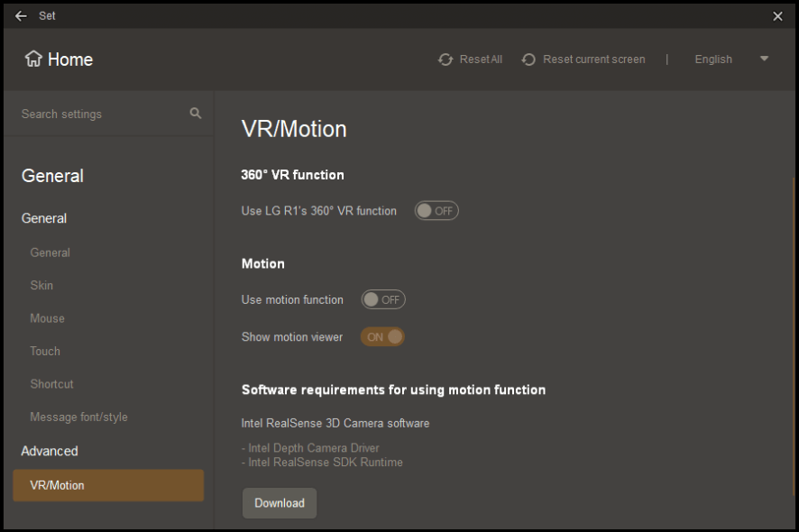The image size is (799, 532).
Task: Click Software requirements for using motion function
Action: coord(393,390)
